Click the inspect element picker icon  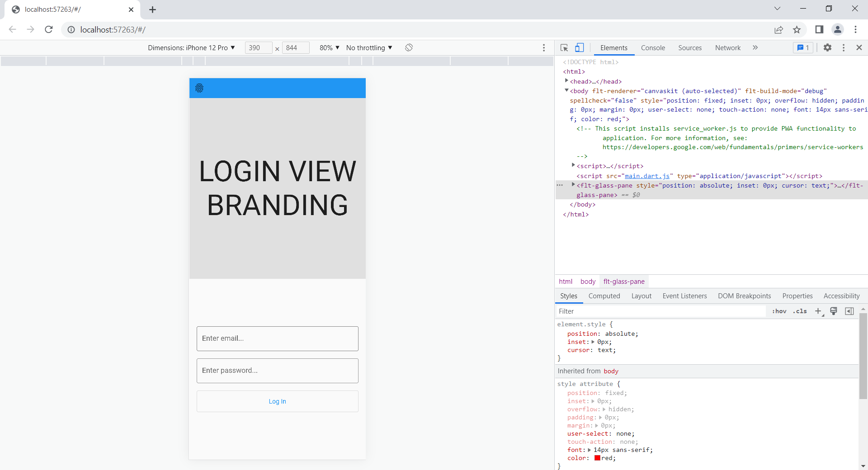coord(564,47)
